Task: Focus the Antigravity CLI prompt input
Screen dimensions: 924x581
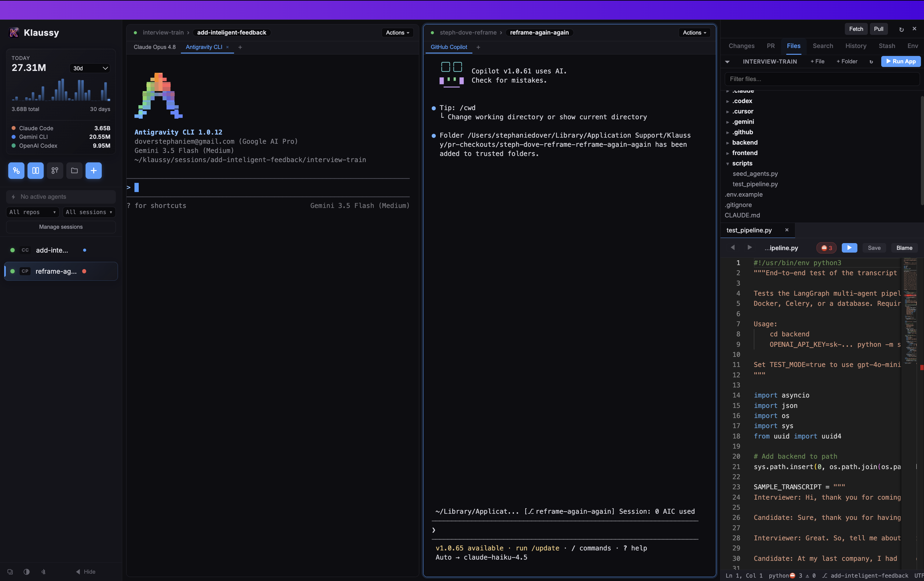Action: click(x=269, y=187)
